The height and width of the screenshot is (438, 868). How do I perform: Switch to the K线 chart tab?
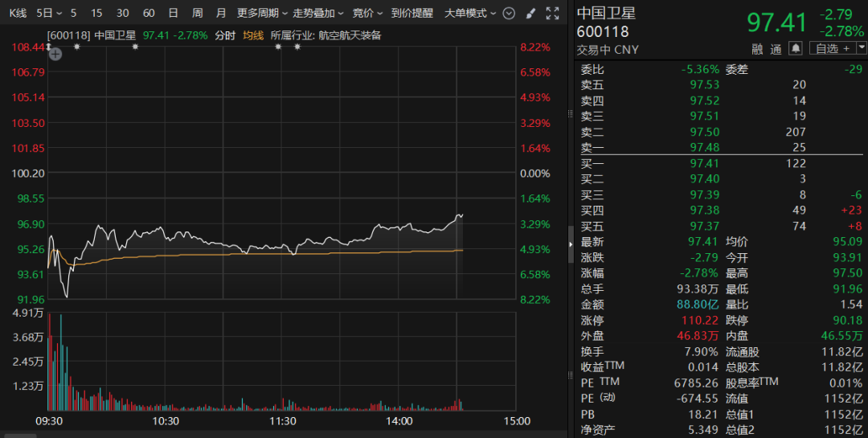pos(18,13)
